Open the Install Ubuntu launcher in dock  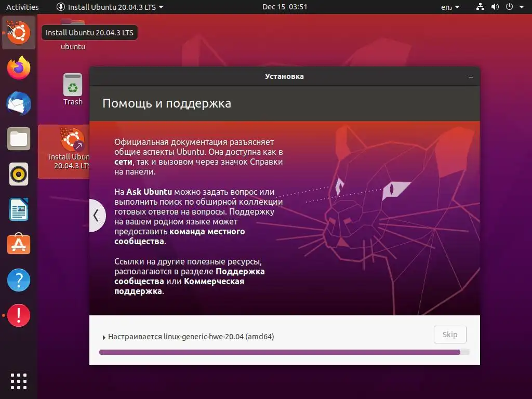tap(19, 33)
